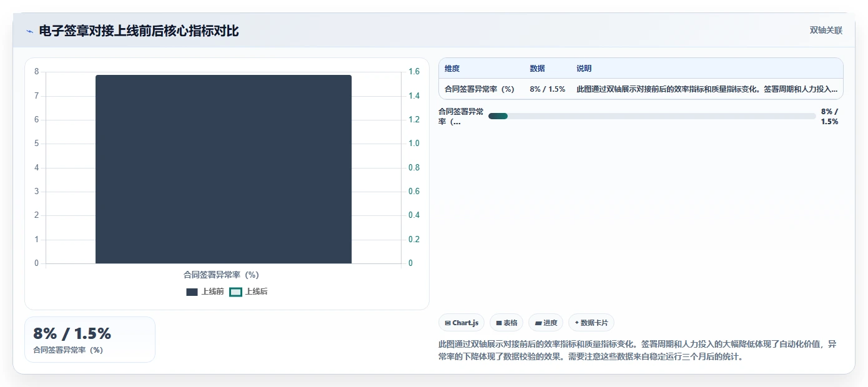Click the truncated description cell in the table
Image resolution: width=868 pixels, height=387 pixels.
(x=707, y=89)
